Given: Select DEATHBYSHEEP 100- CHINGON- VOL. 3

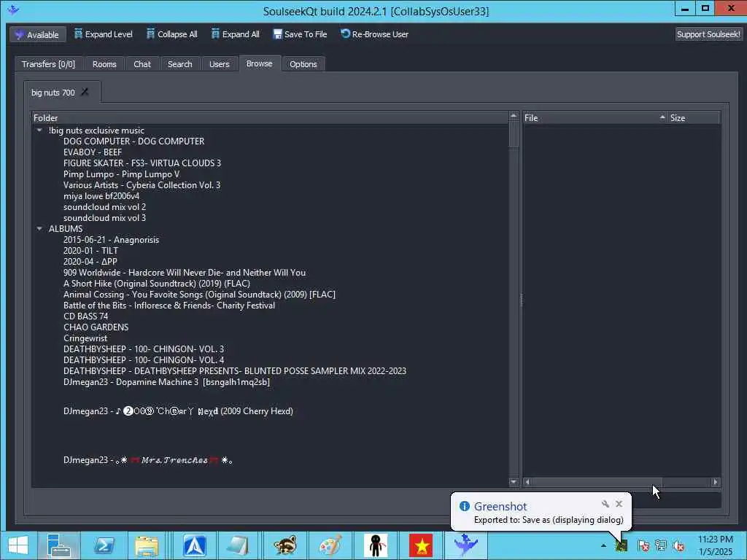Looking at the screenshot, I should click(x=144, y=349).
